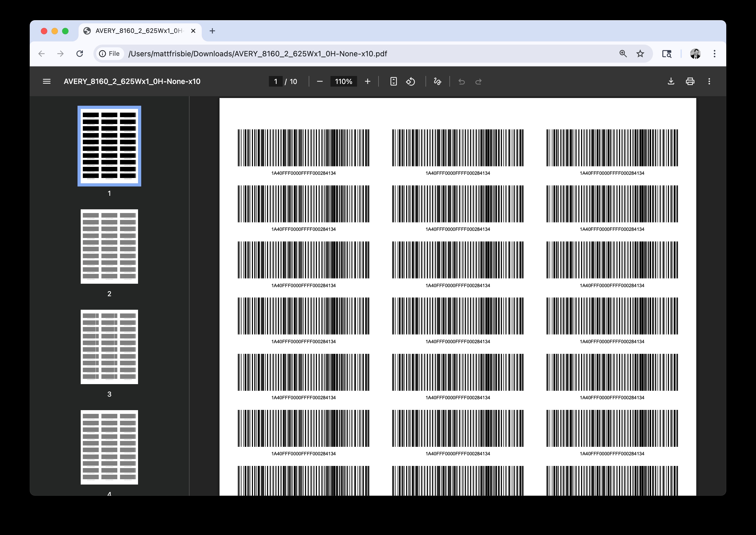Rotate the document counterclockwise

tap(410, 81)
